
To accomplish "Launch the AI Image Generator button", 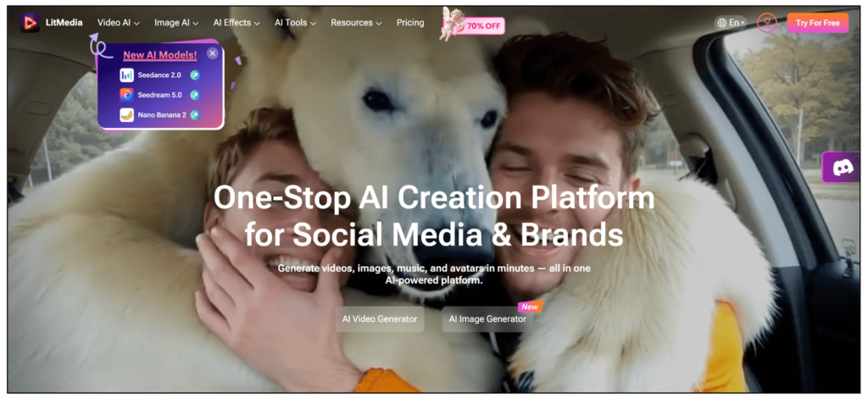I will pyautogui.click(x=487, y=319).
